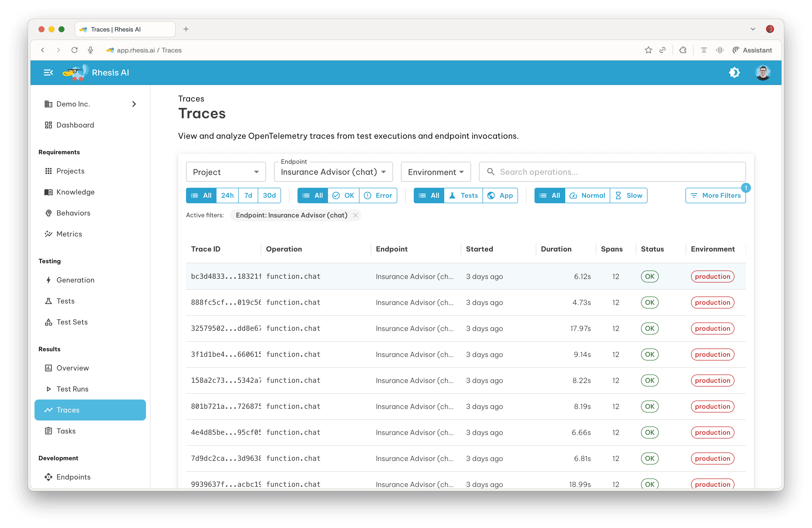This screenshot has height=528, width=812.
Task: Switch time range to 24h
Action: [x=227, y=195]
